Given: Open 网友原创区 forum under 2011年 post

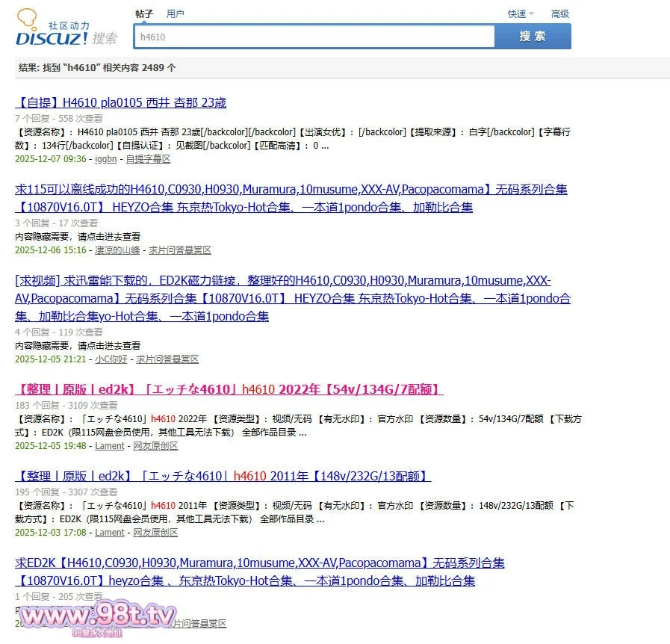Looking at the screenshot, I should (x=155, y=533).
